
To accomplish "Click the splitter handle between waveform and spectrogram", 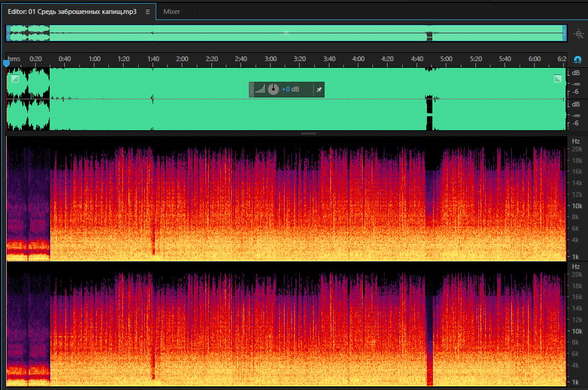I will (x=309, y=133).
